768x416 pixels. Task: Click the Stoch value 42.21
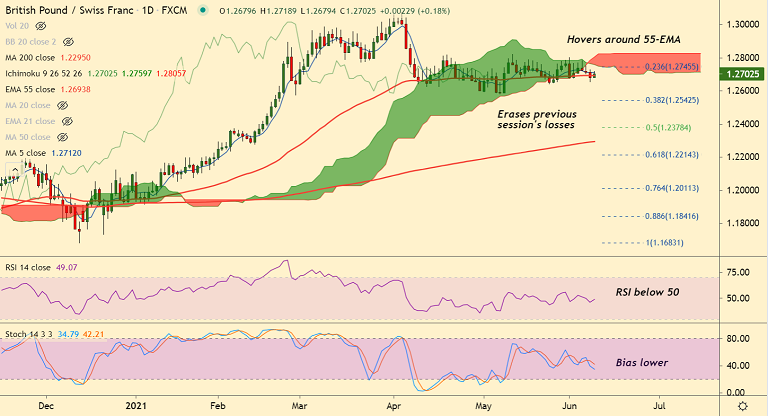(93, 334)
